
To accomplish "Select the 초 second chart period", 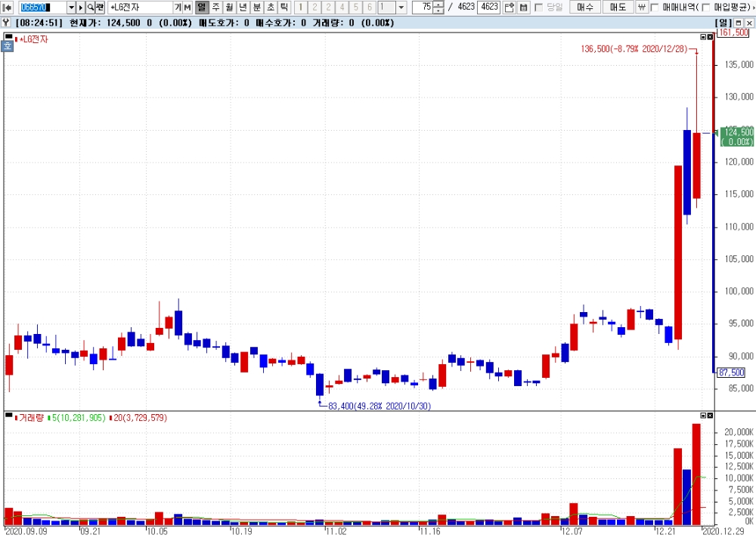I will click(271, 8).
